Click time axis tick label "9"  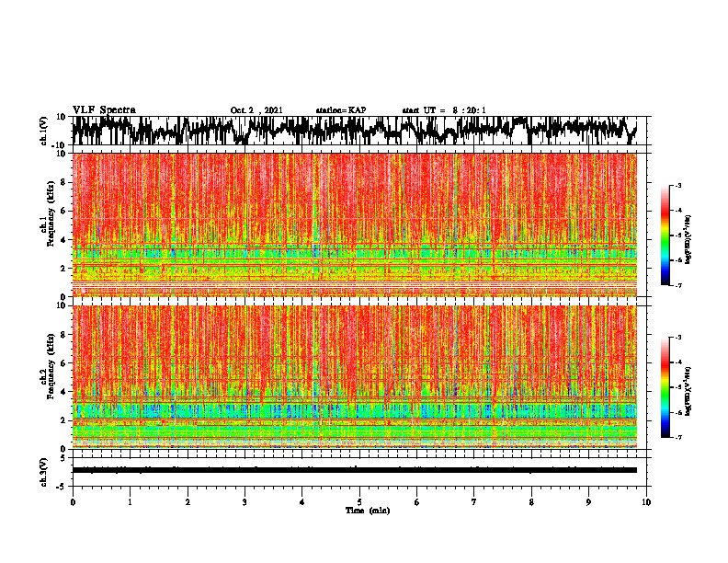click(588, 502)
